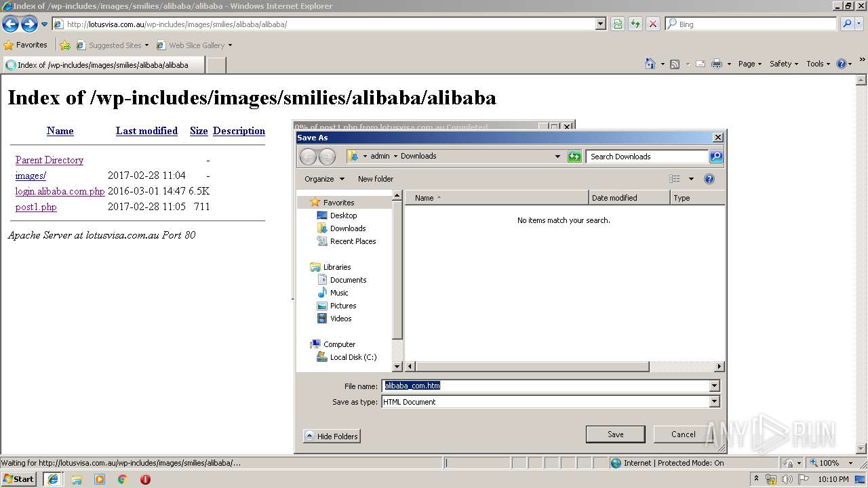Click the Help question mark icon in IE
The width and height of the screenshot is (868, 488).
pos(842,64)
